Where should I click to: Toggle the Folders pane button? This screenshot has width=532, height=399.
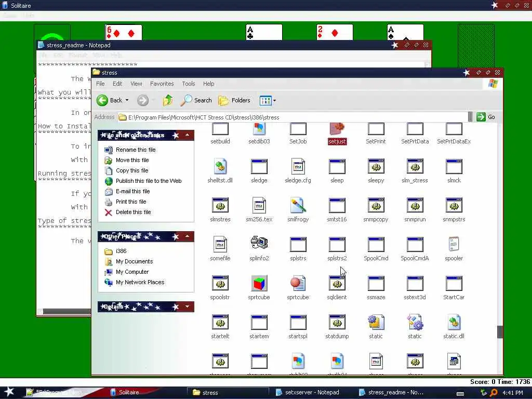tap(234, 100)
